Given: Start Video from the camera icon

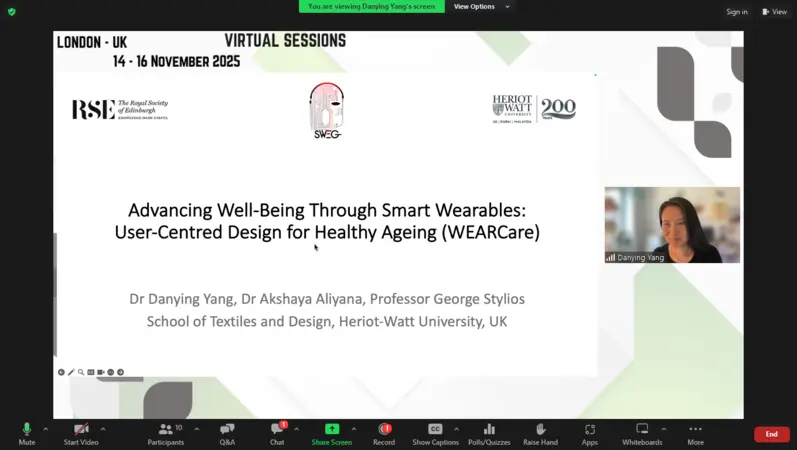Looking at the screenshot, I should 80,430.
